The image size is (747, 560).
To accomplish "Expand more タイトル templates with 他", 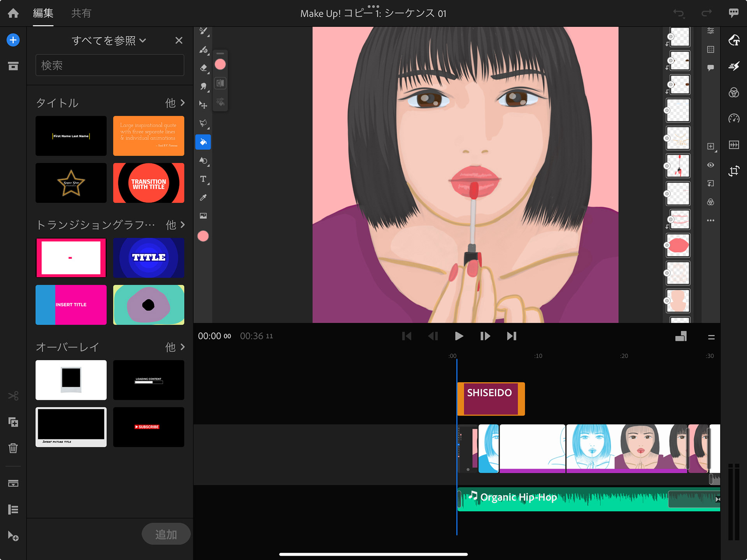I will pyautogui.click(x=175, y=103).
